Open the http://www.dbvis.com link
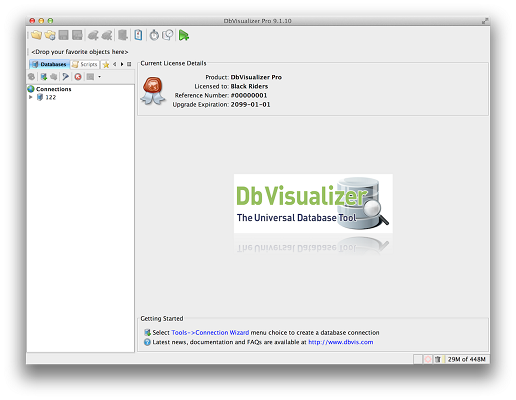This screenshot has width=516, height=400. click(341, 342)
